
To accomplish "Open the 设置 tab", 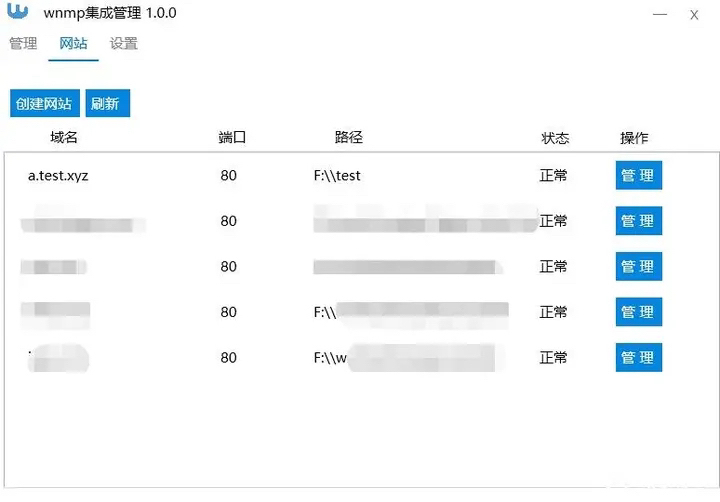I will [124, 44].
